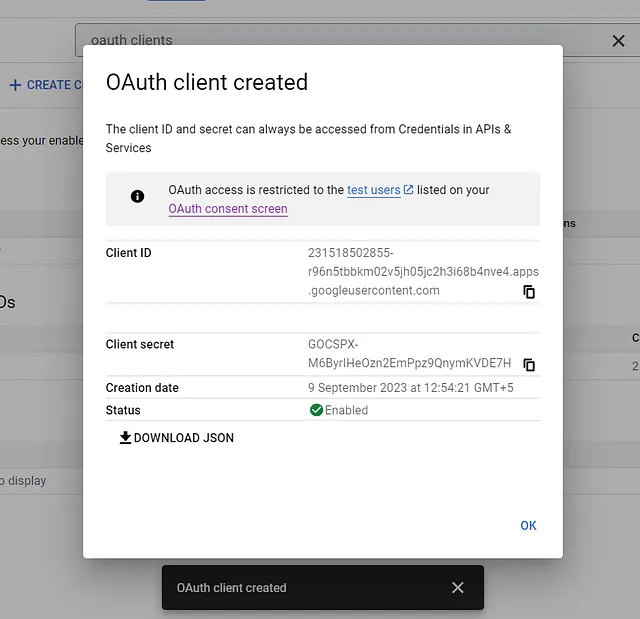Click OK to close the dialog
640x619 pixels.
point(528,526)
